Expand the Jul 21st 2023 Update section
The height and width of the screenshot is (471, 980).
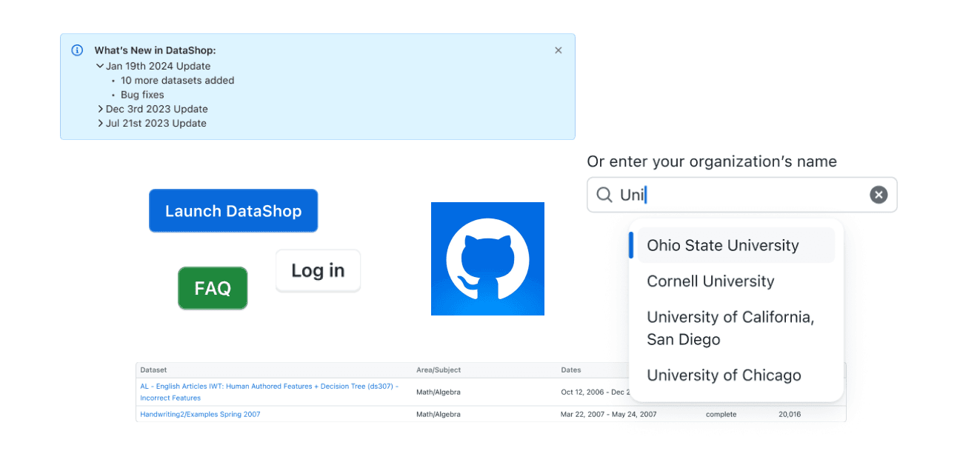click(x=100, y=123)
